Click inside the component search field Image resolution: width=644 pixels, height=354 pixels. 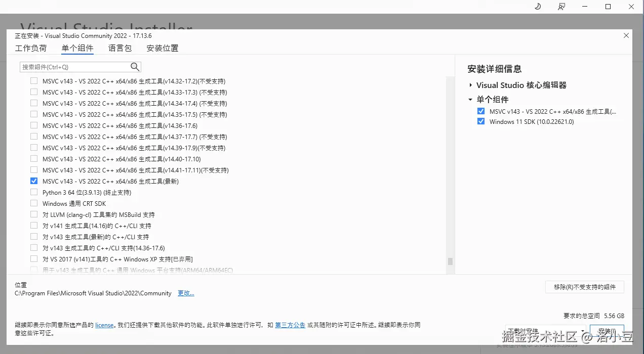coord(76,66)
